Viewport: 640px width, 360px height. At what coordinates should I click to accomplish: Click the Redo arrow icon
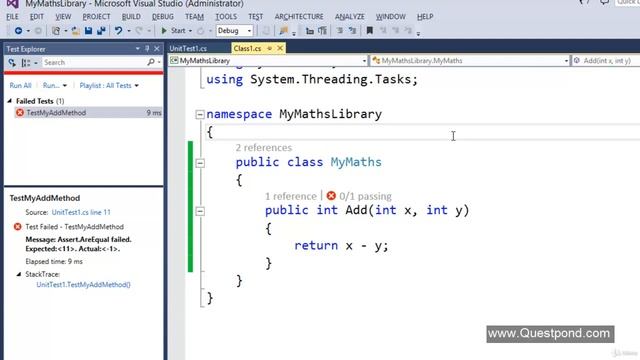(x=139, y=31)
